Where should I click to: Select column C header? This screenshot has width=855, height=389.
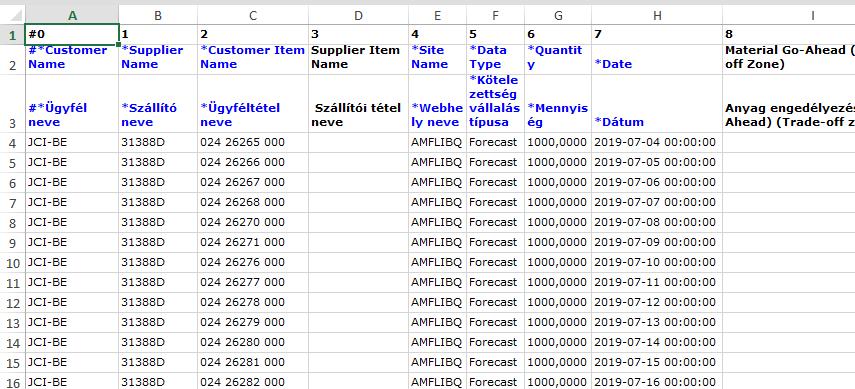(x=253, y=15)
